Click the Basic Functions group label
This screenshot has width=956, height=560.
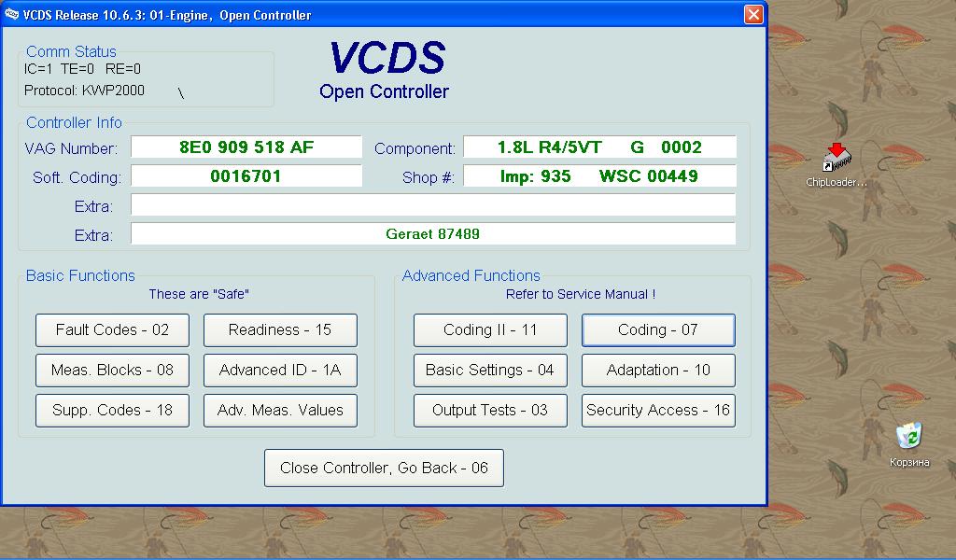[80, 275]
